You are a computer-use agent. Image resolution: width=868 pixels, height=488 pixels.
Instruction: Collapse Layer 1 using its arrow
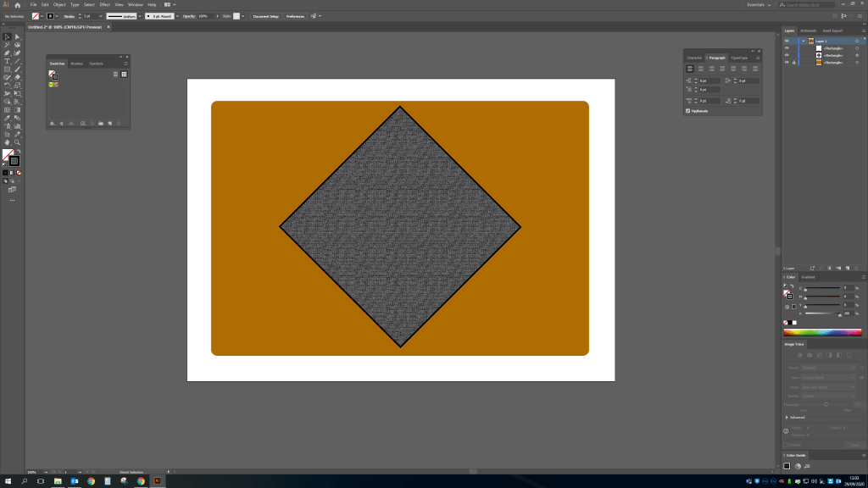[x=802, y=41]
